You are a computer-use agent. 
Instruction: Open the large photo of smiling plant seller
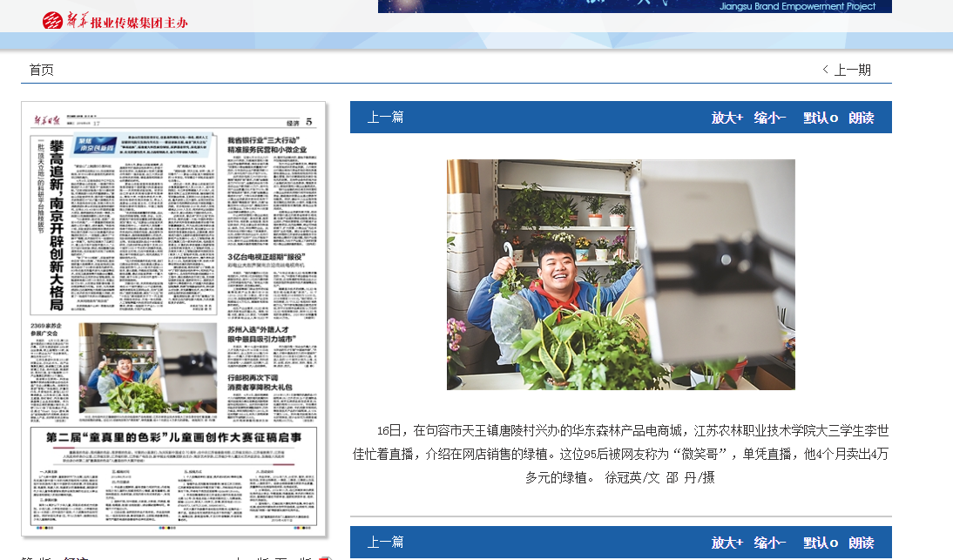(620, 274)
